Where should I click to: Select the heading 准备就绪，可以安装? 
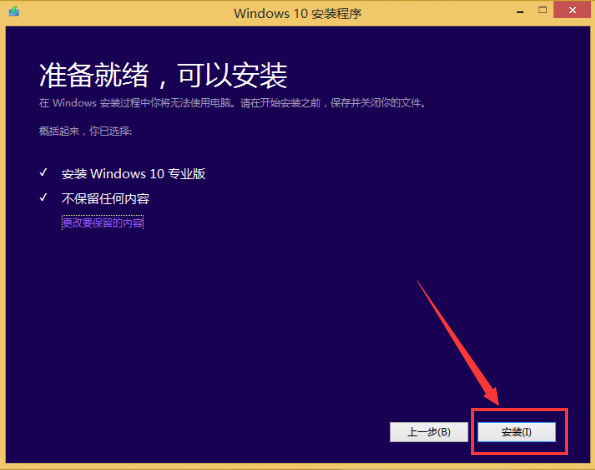163,75
